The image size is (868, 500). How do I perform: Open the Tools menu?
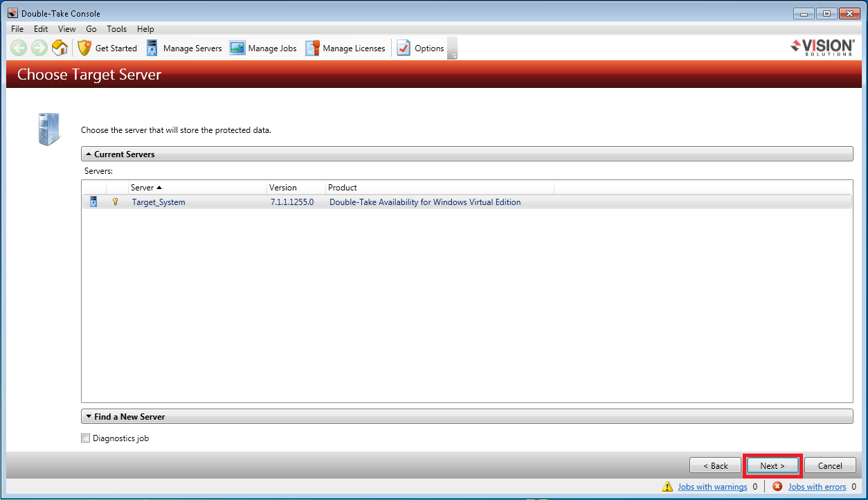pyautogui.click(x=116, y=29)
